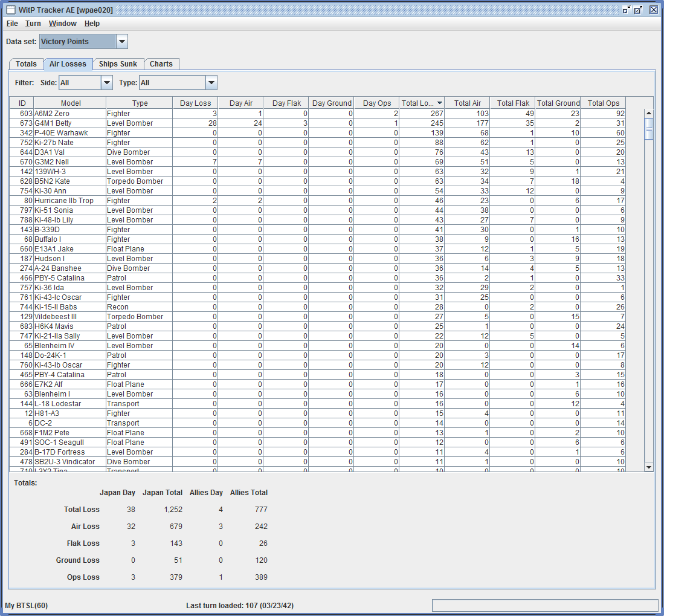
Task: Select the Vildebeest III row
Action: pyautogui.click(x=318, y=317)
